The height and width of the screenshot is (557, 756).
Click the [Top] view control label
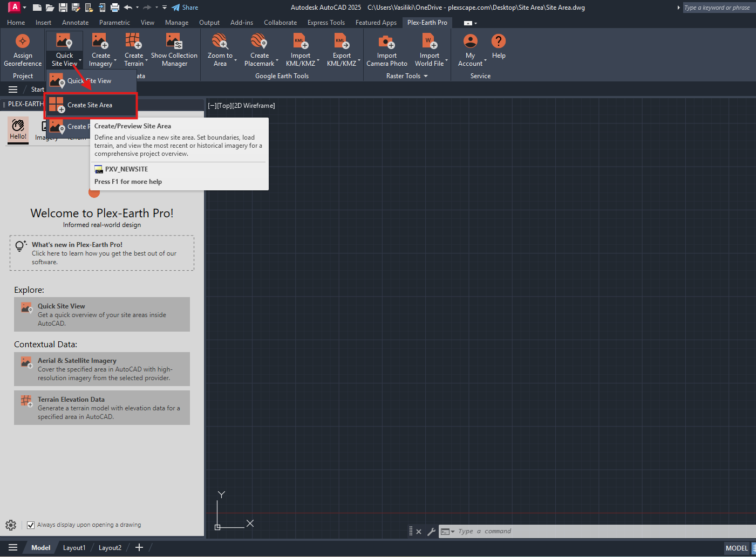coord(224,106)
